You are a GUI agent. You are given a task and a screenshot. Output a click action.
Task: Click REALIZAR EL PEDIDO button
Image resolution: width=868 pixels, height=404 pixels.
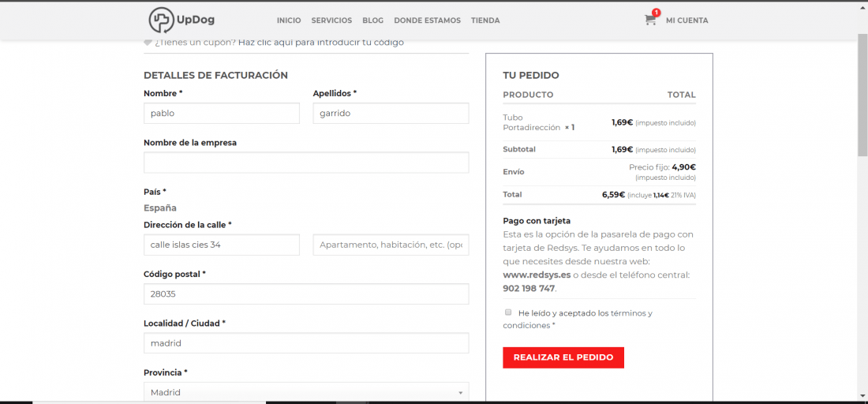click(x=563, y=357)
